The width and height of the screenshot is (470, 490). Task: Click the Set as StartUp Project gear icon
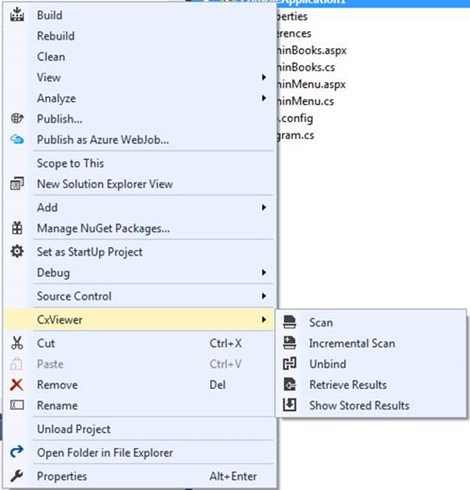click(x=17, y=251)
